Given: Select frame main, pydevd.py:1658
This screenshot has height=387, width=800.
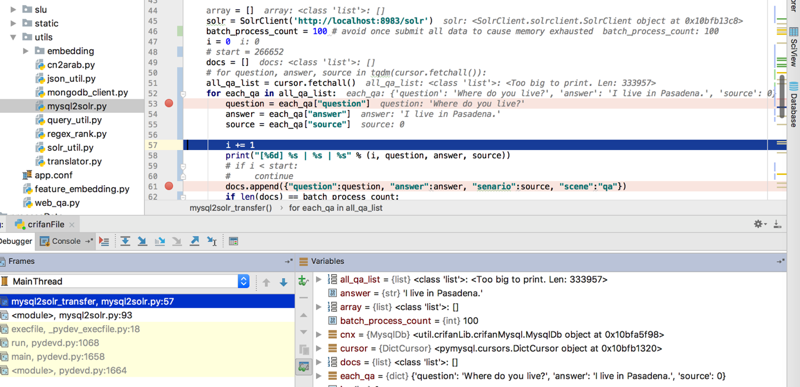Looking at the screenshot, I should [x=147, y=356].
